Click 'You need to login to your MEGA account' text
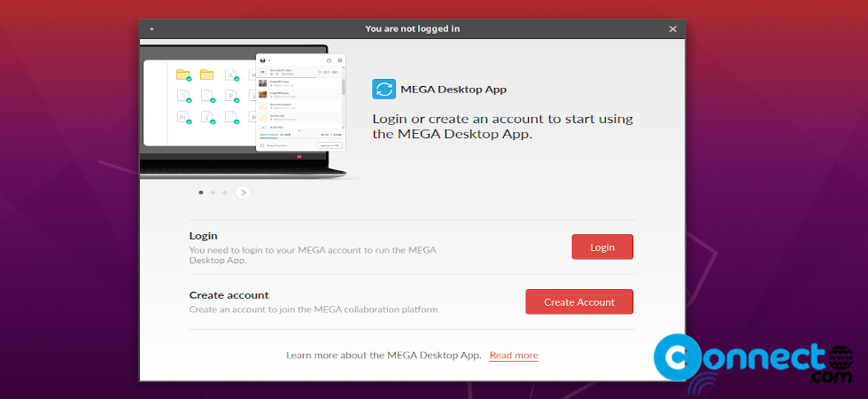This screenshot has width=868, height=399. coord(313,255)
